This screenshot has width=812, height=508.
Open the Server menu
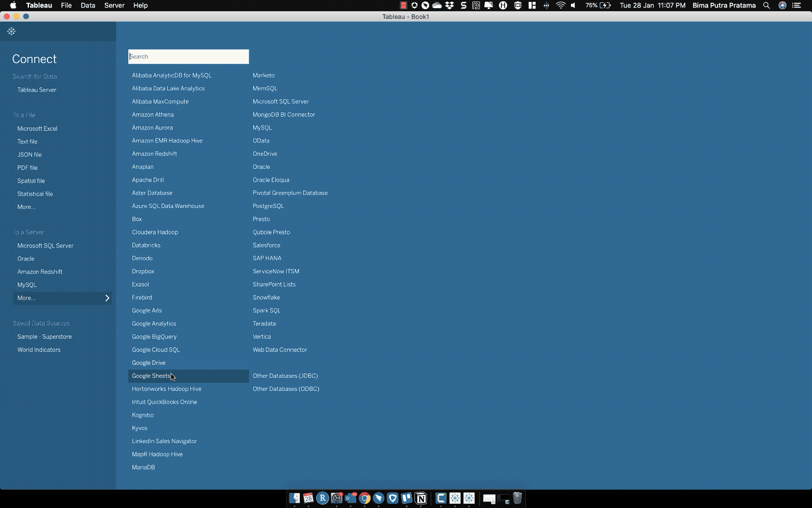coord(114,6)
